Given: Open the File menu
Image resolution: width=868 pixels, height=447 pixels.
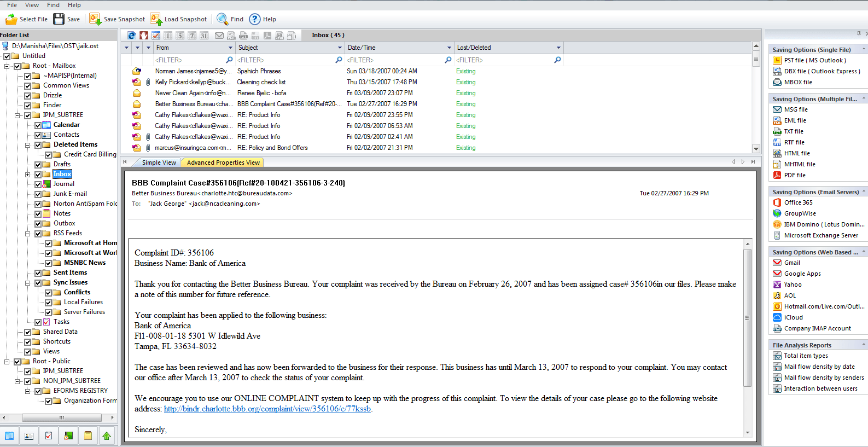Looking at the screenshot, I should (x=12, y=5).
